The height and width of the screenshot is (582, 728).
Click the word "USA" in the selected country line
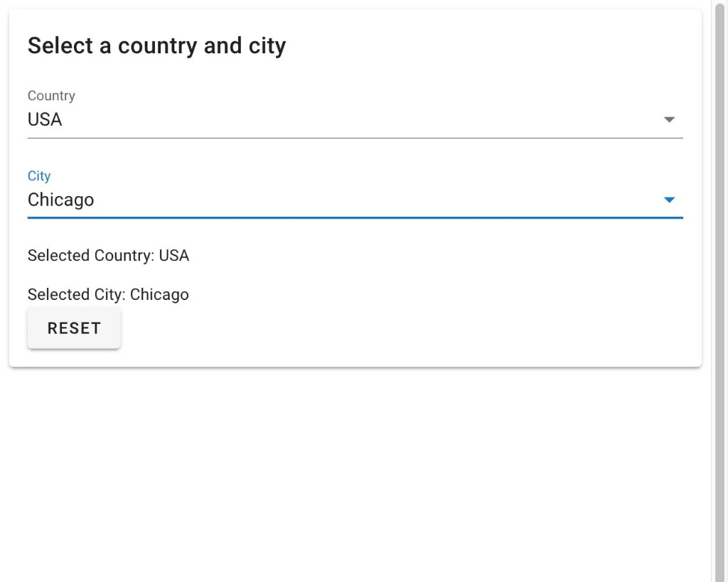click(174, 255)
